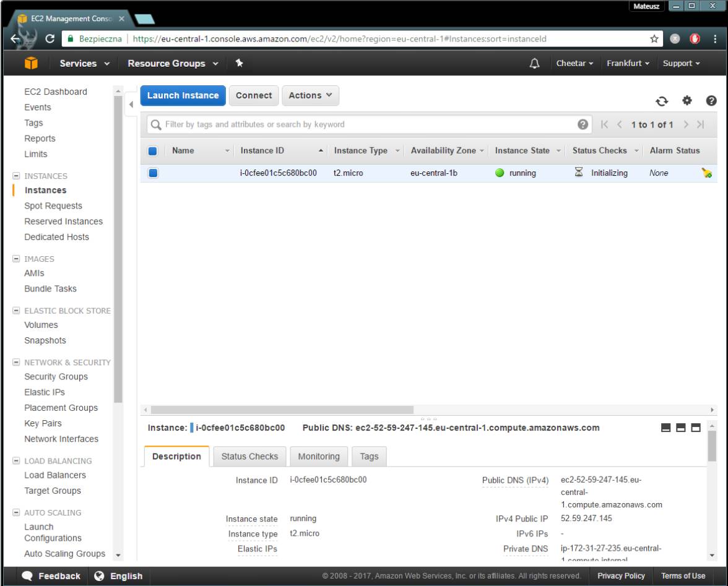
Task: Open the Monitoring tab
Action: pos(318,457)
